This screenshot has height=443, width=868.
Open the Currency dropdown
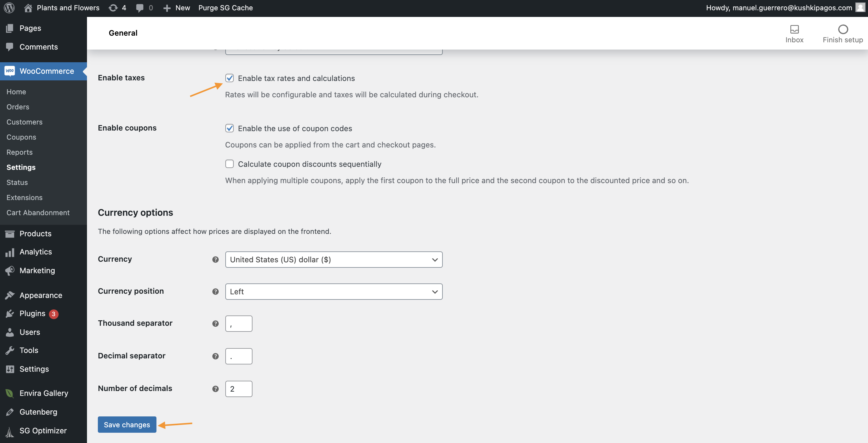pos(334,260)
